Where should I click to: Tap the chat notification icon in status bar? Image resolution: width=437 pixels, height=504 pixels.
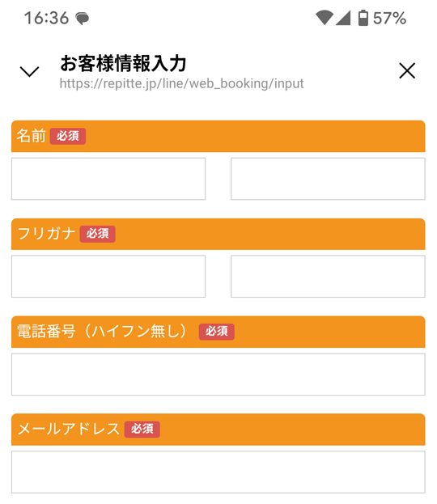click(x=83, y=19)
